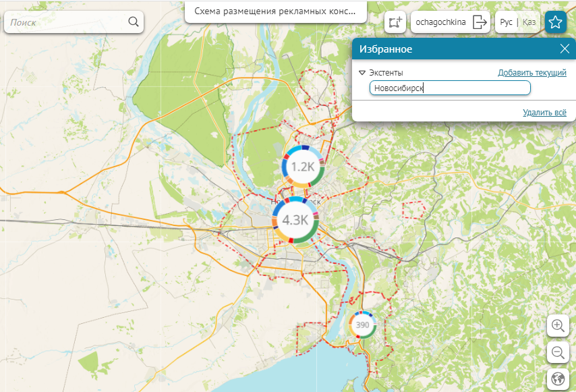Image resolution: width=576 pixels, height=392 pixels.
Task: Click the 4.3K cluster marker
Action: [x=295, y=220]
